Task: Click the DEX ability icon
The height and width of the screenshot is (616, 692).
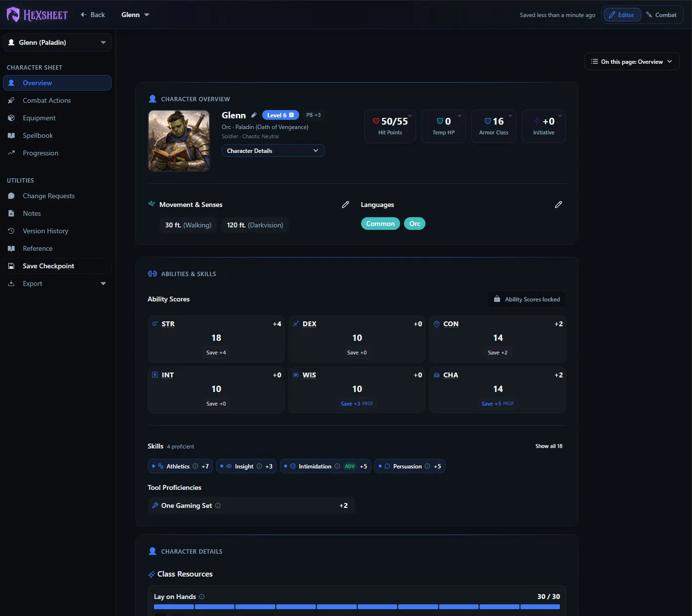Action: pos(296,324)
